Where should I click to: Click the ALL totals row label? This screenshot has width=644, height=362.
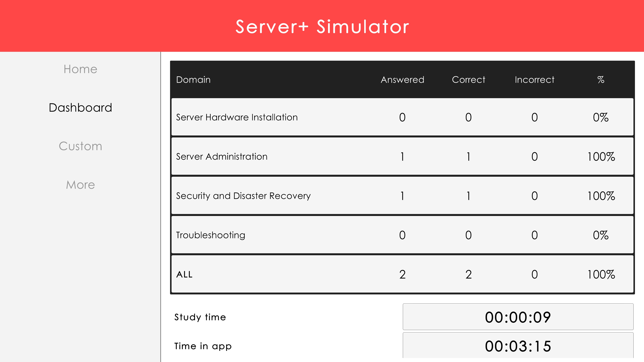coord(184,274)
